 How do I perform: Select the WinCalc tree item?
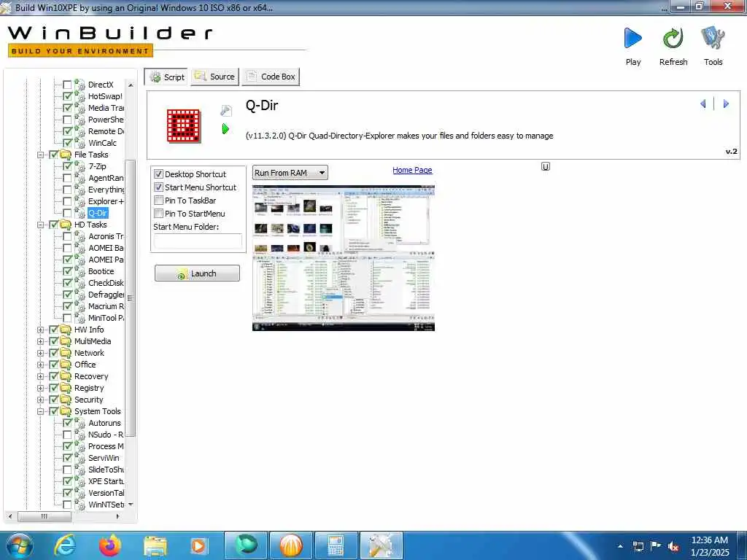(102, 143)
